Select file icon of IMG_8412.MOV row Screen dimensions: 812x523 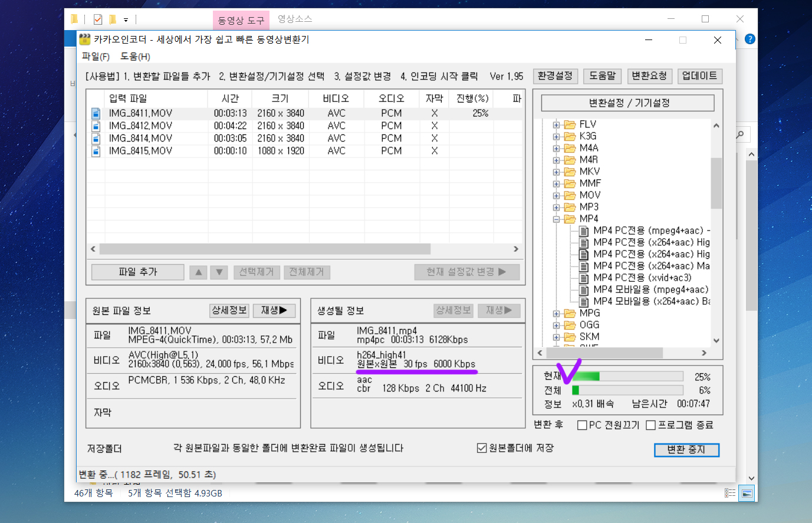pos(96,126)
